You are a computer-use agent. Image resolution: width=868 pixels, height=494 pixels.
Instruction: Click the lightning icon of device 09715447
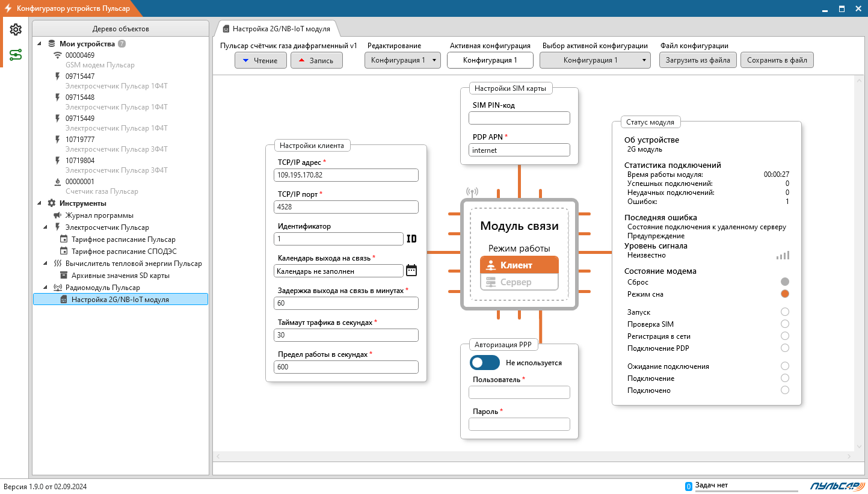click(x=58, y=76)
